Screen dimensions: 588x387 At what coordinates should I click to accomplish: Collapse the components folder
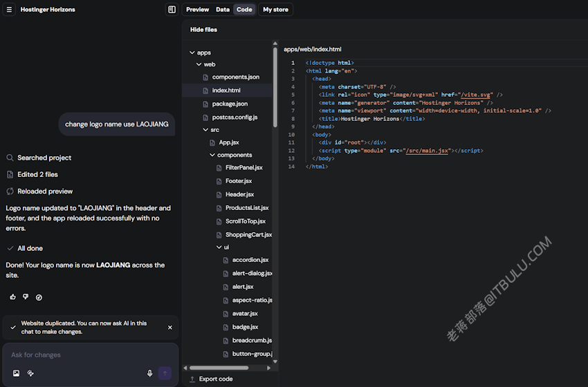point(212,155)
